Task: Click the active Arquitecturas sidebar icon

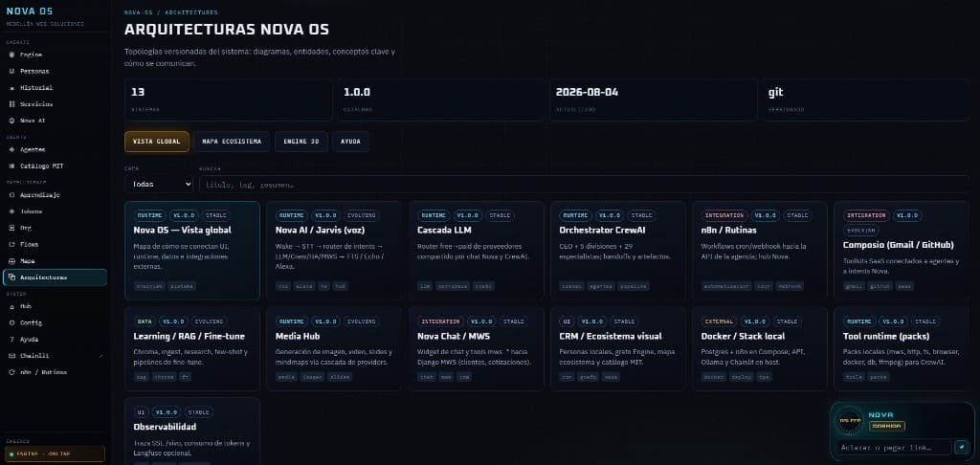Action: 11,277
